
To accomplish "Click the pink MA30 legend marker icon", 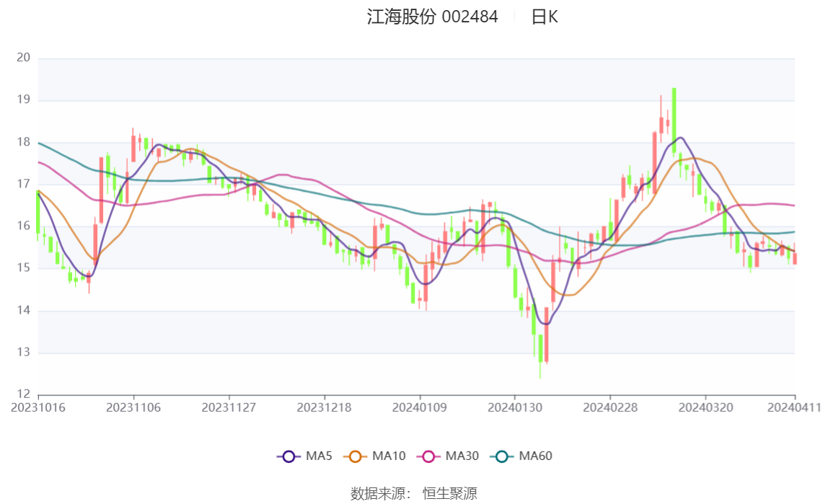I will (428, 456).
